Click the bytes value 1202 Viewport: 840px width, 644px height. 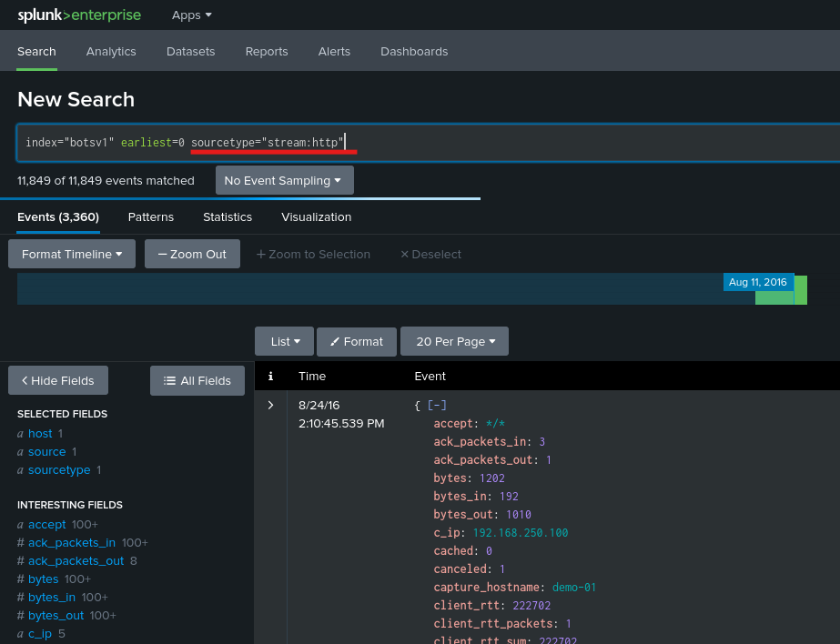pyautogui.click(x=492, y=478)
